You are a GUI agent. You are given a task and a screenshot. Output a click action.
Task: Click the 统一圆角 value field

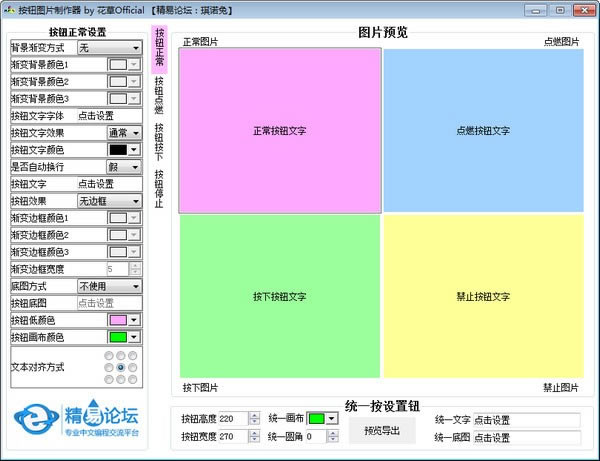click(x=316, y=436)
